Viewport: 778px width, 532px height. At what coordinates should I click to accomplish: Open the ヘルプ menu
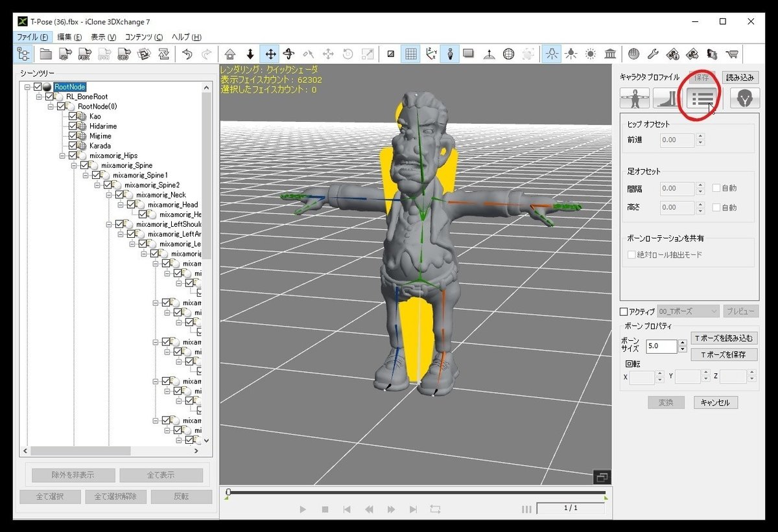[187, 37]
